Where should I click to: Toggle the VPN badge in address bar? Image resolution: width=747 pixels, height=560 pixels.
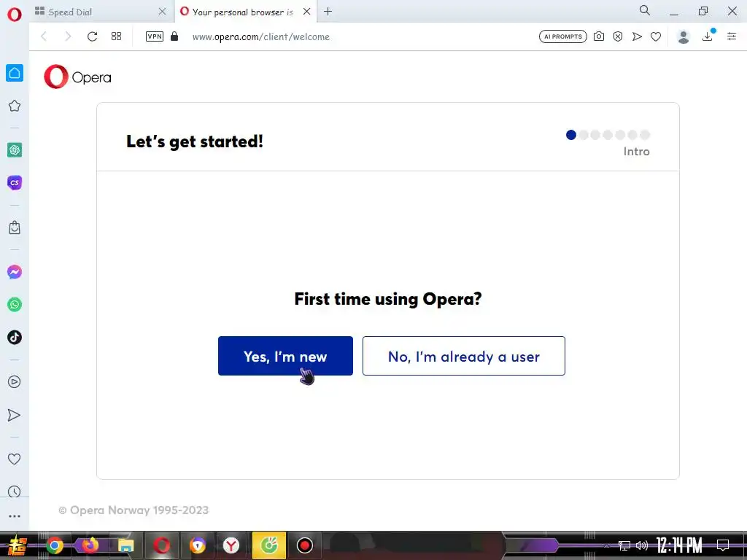(155, 36)
